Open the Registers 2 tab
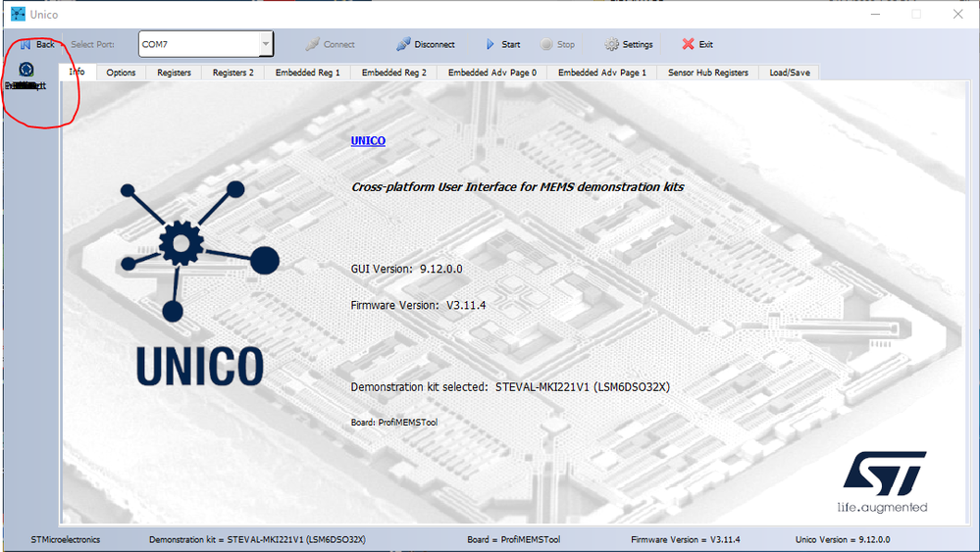980x552 pixels. pos(233,73)
